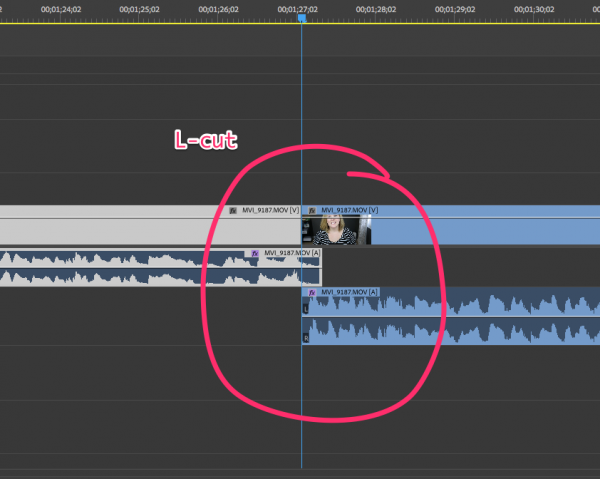Select the grey MVI_9187.MOV [V] video clip
This screenshot has height=479, width=600.
(x=150, y=225)
